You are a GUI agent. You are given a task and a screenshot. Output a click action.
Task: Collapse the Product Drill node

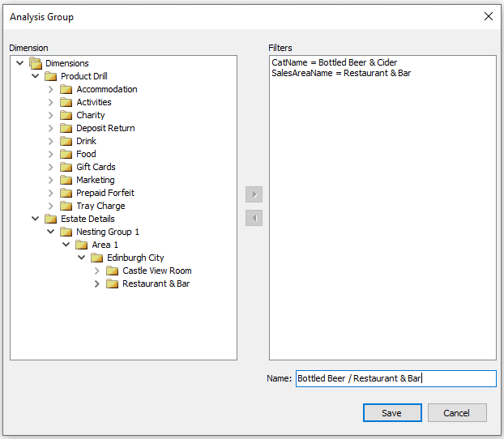(35, 76)
